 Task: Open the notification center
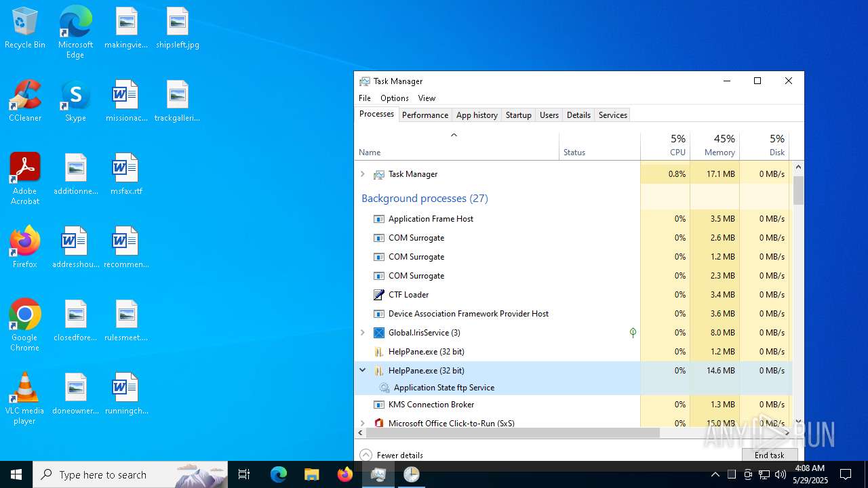[846, 474]
